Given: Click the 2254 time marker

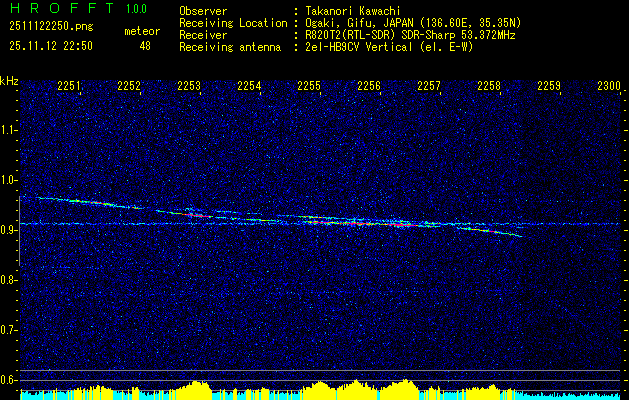Looking at the screenshot, I should coord(249,86).
